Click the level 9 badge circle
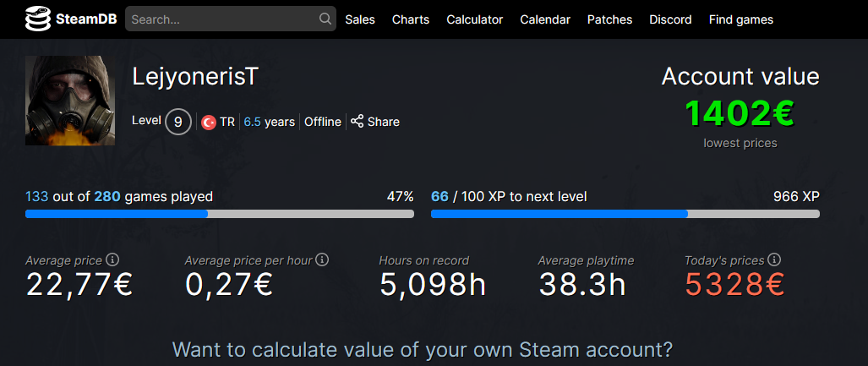This screenshot has height=366, width=868. pyautogui.click(x=177, y=122)
